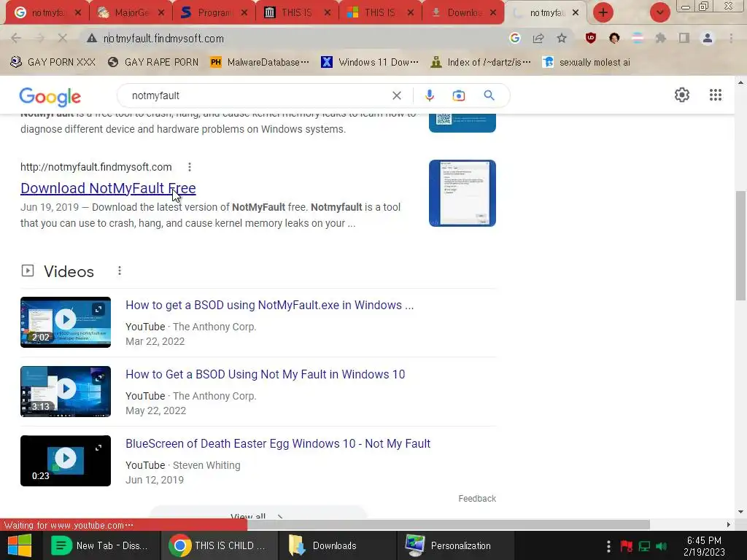The height and width of the screenshot is (560, 747).
Task: Open BlueScreen of Death Easter Egg video
Action: click(x=278, y=443)
